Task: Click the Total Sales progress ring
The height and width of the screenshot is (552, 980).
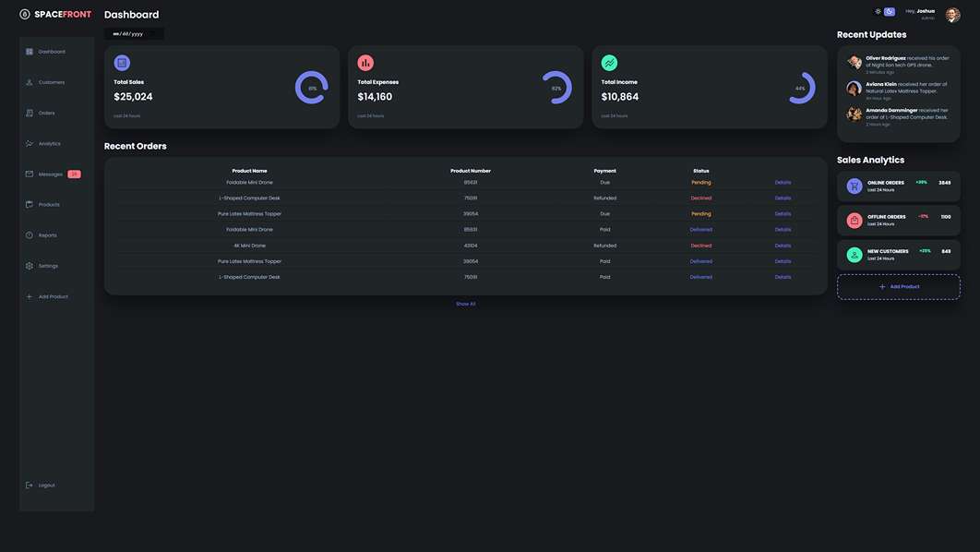Action: click(x=312, y=88)
